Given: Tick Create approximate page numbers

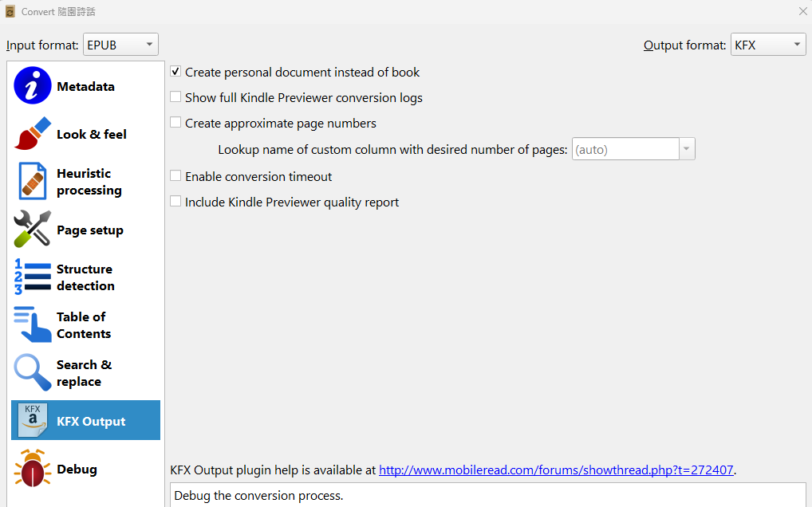Looking at the screenshot, I should pos(175,122).
